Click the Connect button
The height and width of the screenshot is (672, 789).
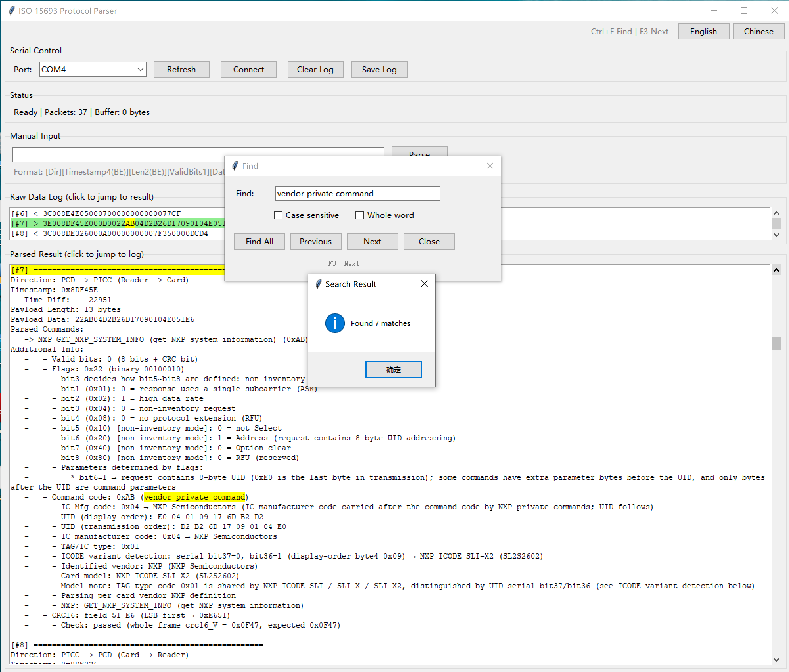tap(248, 69)
